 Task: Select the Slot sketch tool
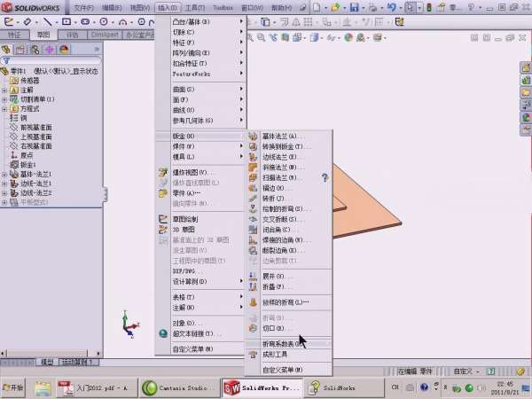(85, 22)
